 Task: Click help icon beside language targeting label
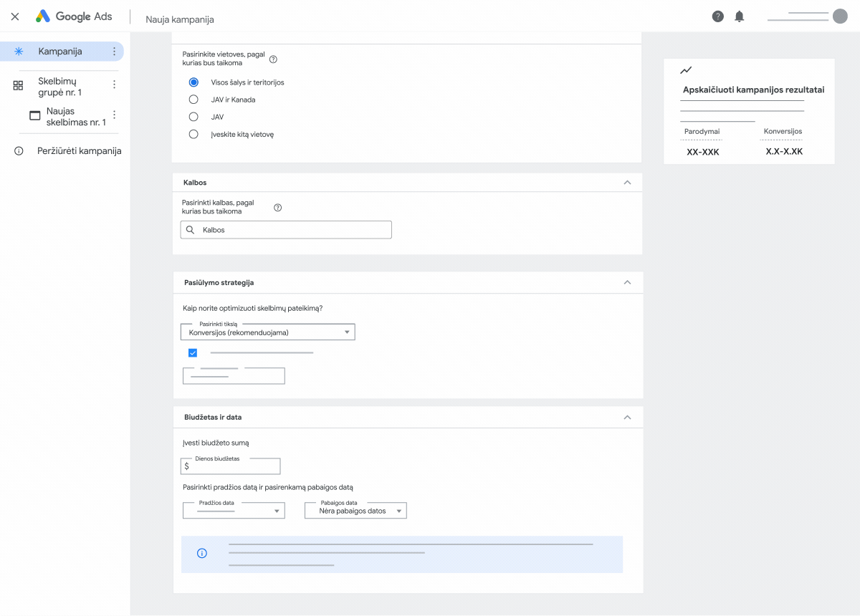[278, 208]
